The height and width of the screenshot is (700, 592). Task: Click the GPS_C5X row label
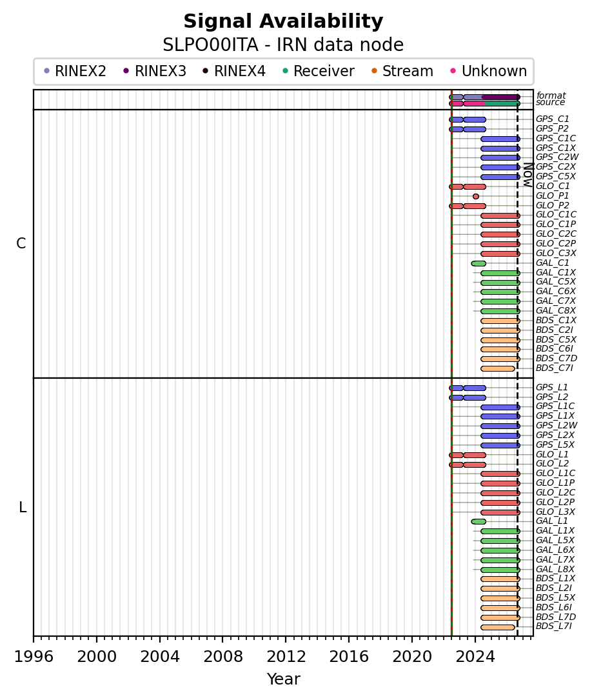556,176
